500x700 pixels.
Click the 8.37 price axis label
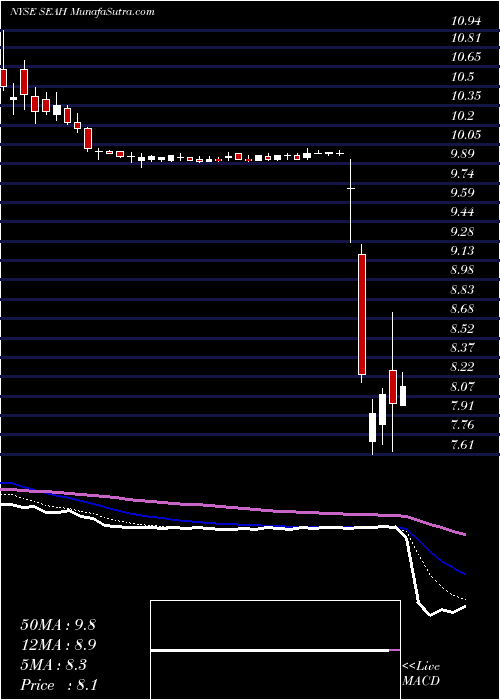pos(463,347)
